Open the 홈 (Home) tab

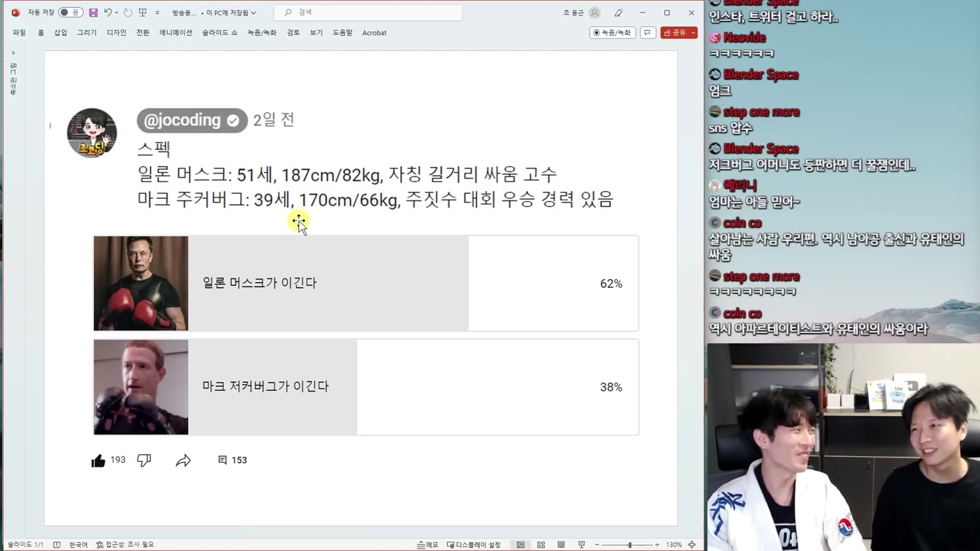[x=41, y=33]
